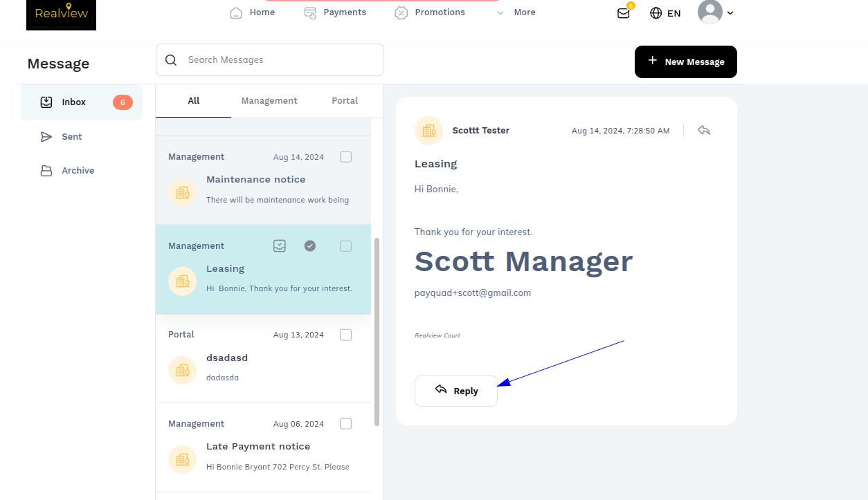Click the Inbox unread count badge

[123, 102]
